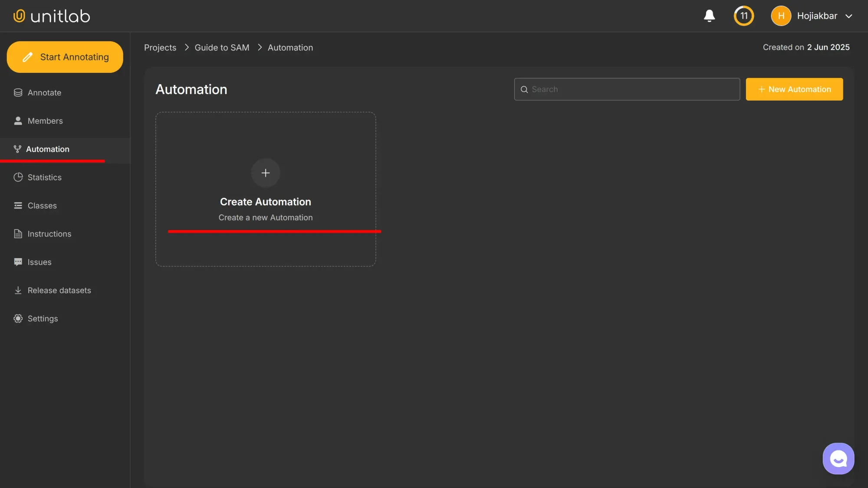Image resolution: width=868 pixels, height=488 pixels.
Task: View the Classes list
Action: tap(42, 205)
